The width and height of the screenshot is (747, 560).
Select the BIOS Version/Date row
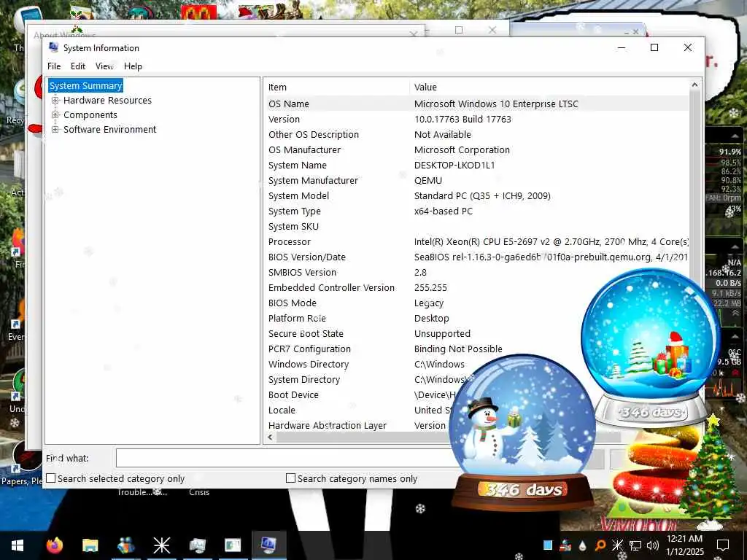(x=476, y=257)
